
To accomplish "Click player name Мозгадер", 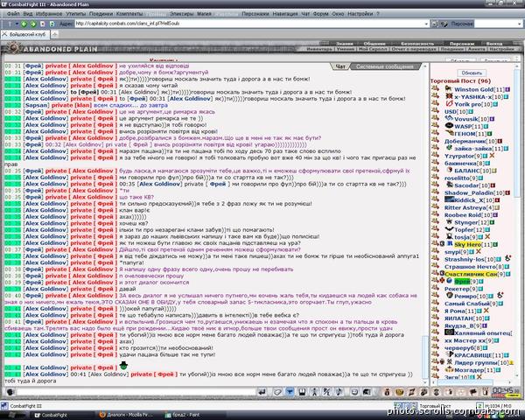I will 470,370.
